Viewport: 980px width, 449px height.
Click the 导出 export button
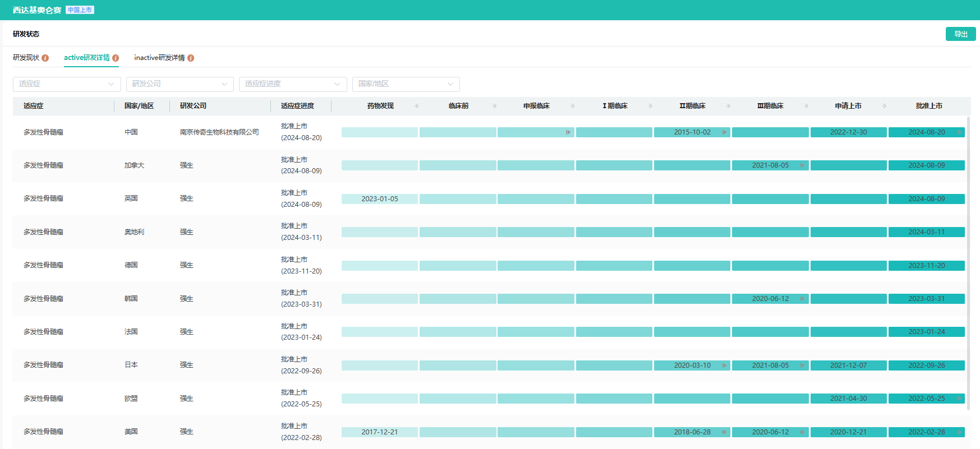(x=960, y=34)
